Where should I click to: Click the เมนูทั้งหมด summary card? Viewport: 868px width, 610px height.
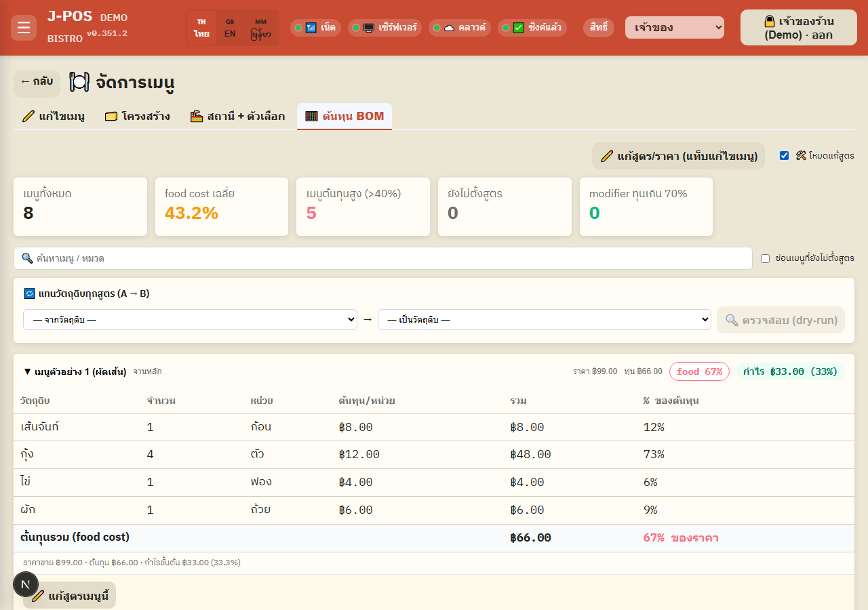pos(80,207)
